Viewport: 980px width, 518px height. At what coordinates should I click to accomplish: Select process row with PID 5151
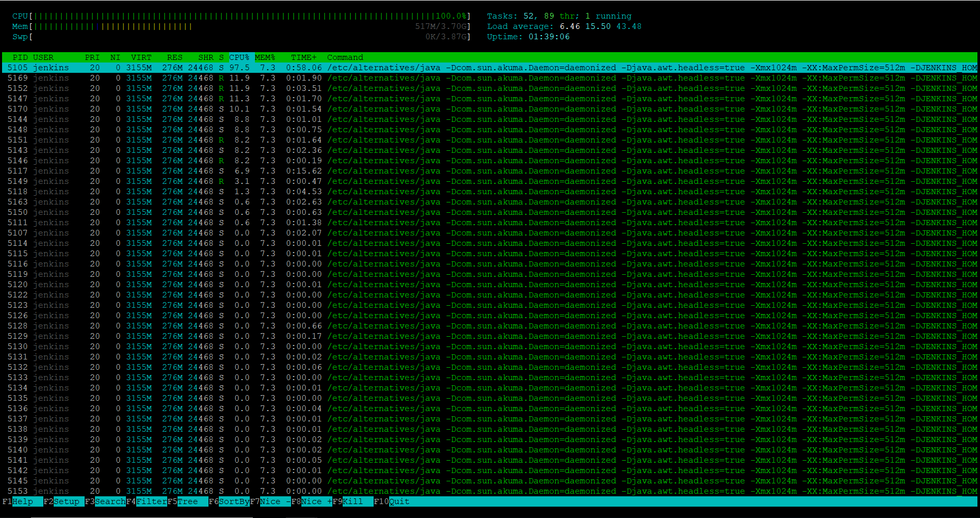point(490,140)
